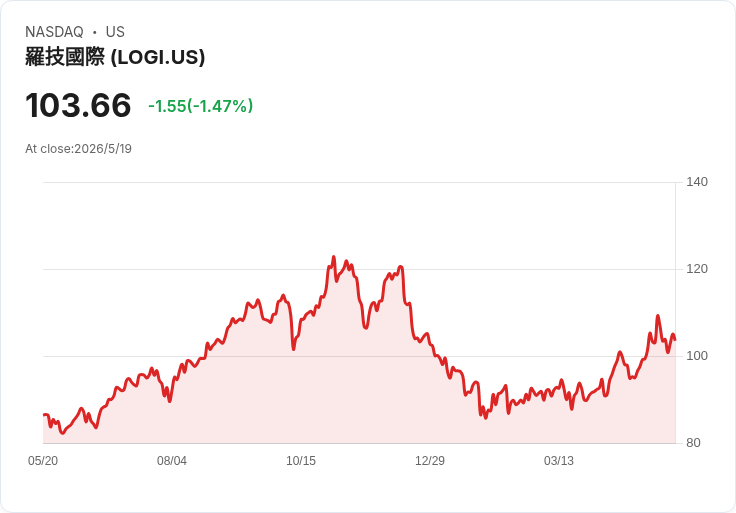The height and width of the screenshot is (513, 736).
Task: Click the chart line's rightmost endpoint
Action: click(675, 340)
